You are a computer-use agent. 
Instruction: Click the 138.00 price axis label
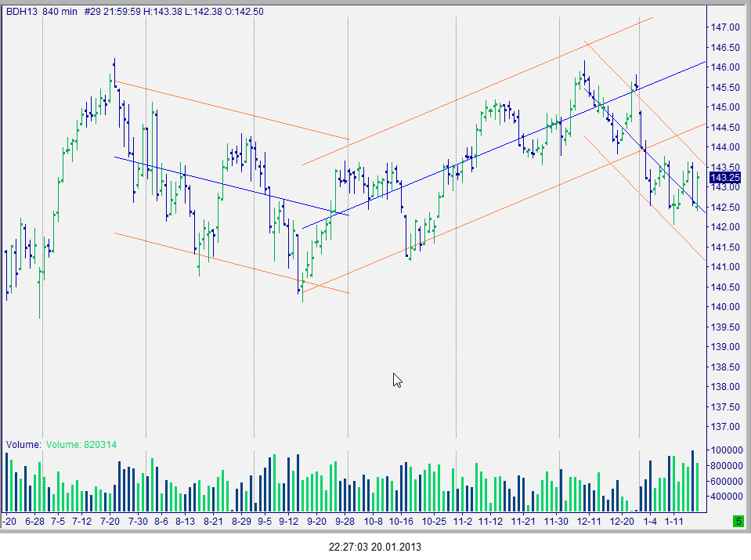pos(725,387)
